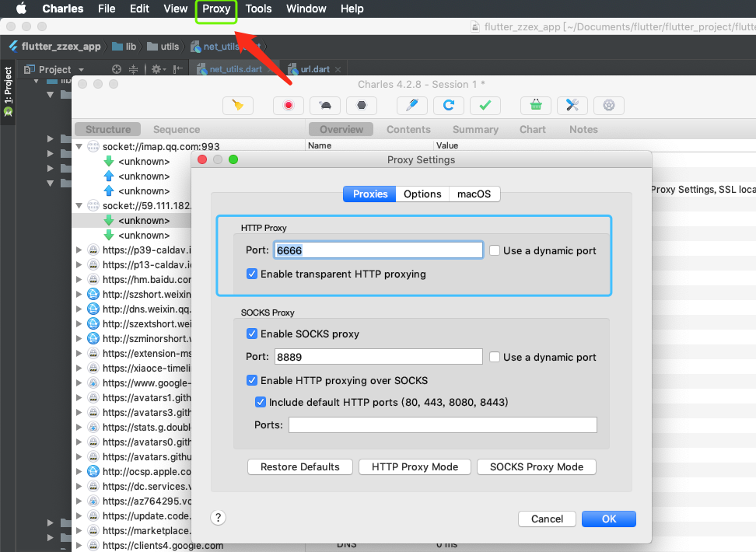
Task: Expand the https://avatars1.gith node
Action: pyautogui.click(x=79, y=398)
